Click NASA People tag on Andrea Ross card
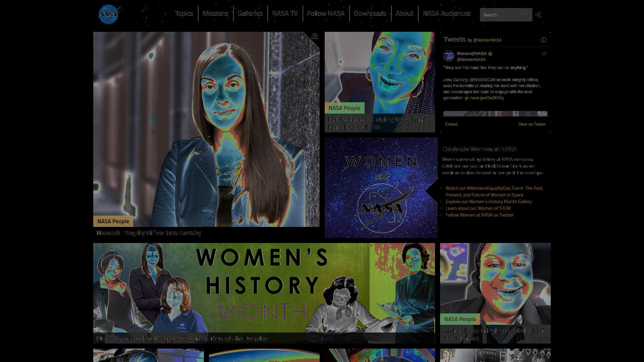The height and width of the screenshot is (362, 644). pos(460,319)
